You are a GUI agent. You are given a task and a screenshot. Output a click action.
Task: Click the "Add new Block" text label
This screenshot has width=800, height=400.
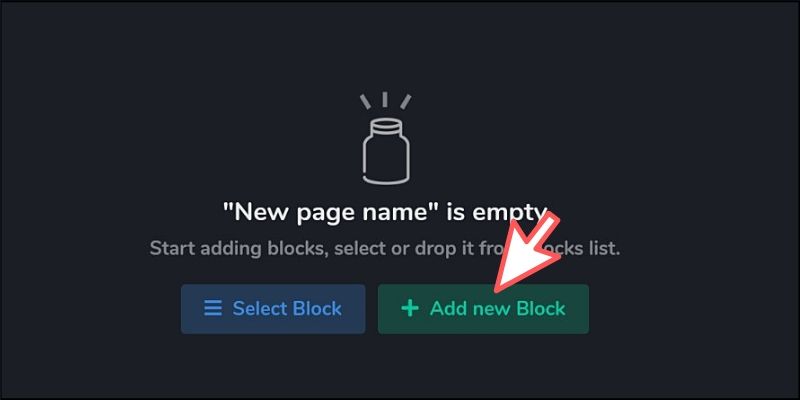(497, 308)
